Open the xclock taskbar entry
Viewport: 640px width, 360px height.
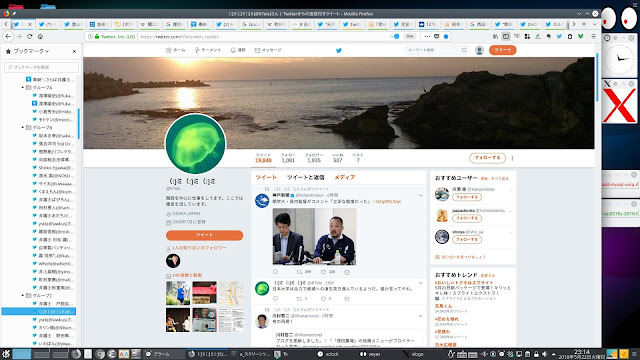click(329, 354)
